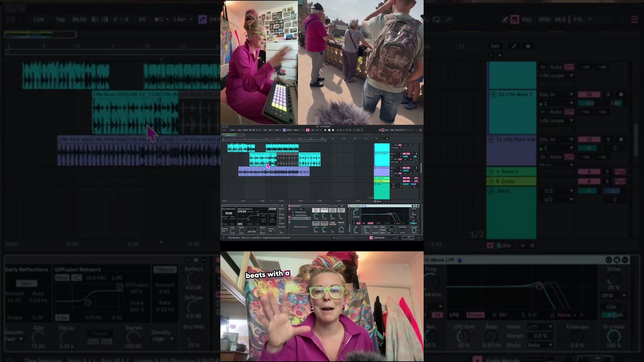Click Echo Rate macro knob
The width and height of the screenshot is (644, 362).
click(316, 216)
